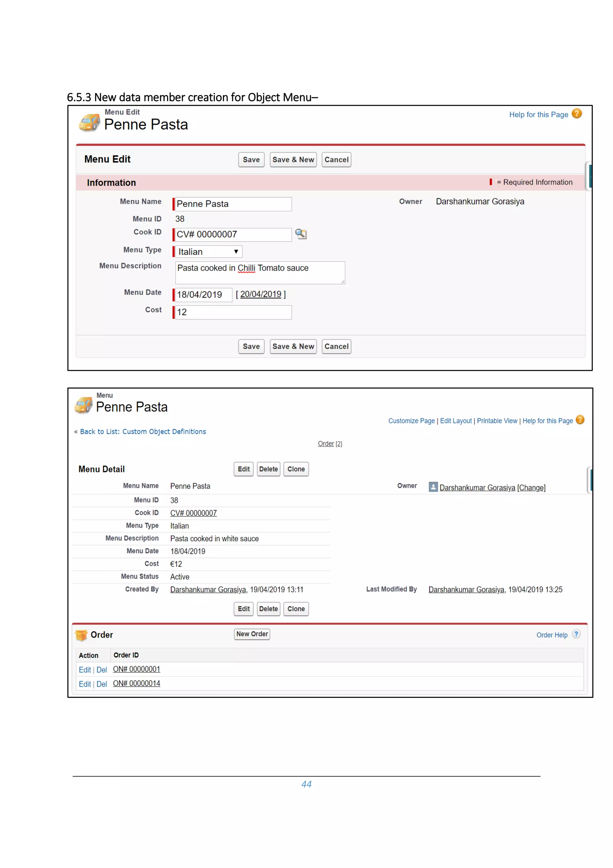The width and height of the screenshot is (613, 868).
Task: Click the Order section box icon
Action: (81, 635)
